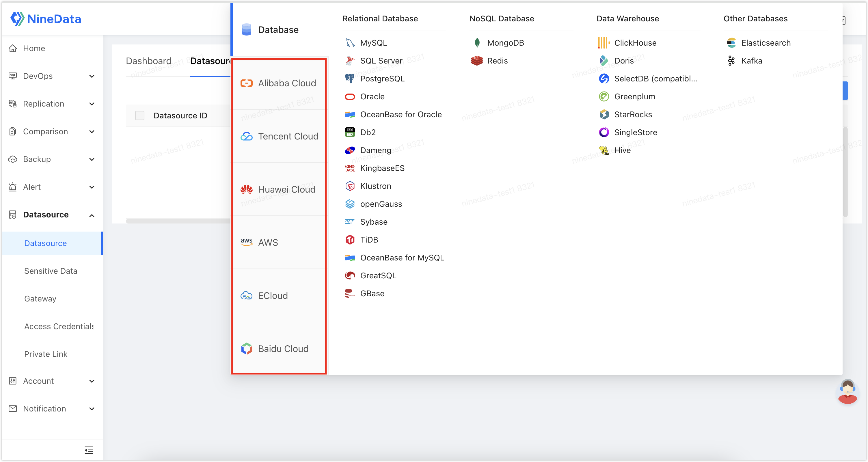Go to the Home page
Image resolution: width=868 pixels, height=462 pixels.
coord(34,48)
